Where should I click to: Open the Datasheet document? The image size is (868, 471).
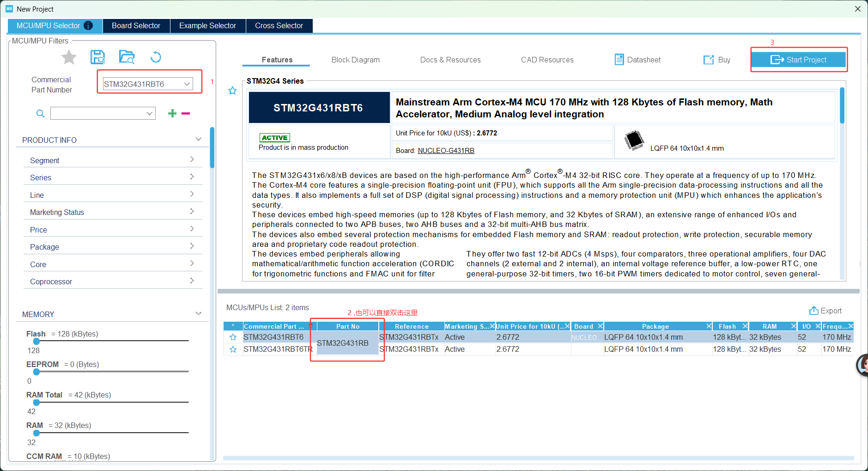[637, 60]
